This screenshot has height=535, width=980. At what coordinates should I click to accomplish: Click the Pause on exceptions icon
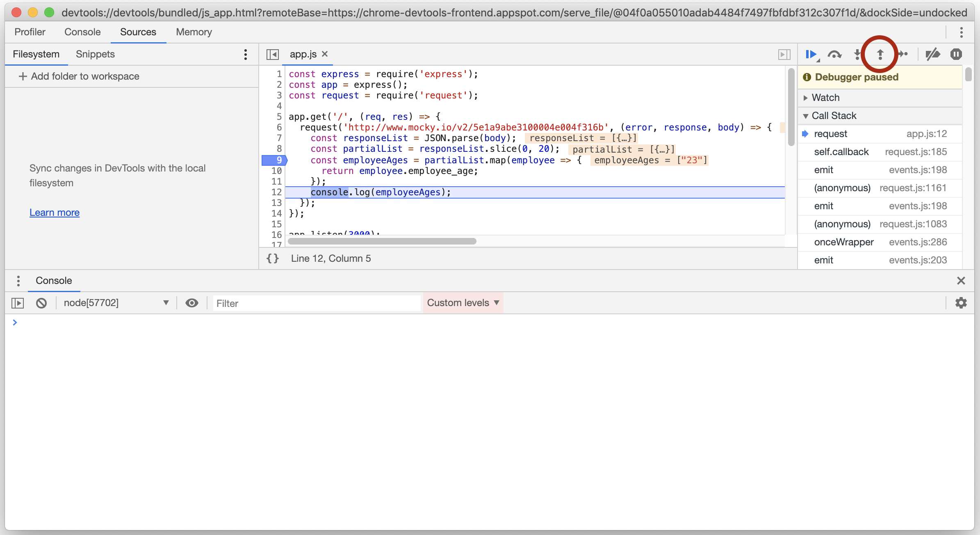click(x=956, y=54)
